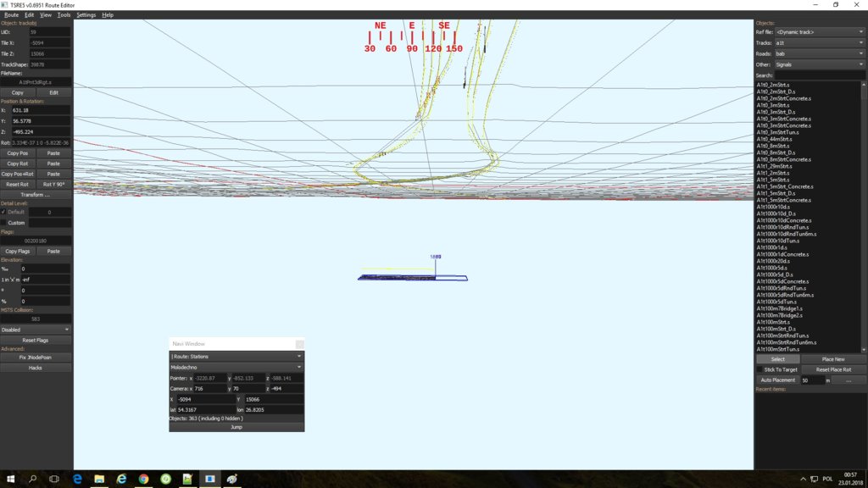Launch Microsoft Edge from the taskbar
This screenshot has width=868, height=488.
(x=77, y=479)
